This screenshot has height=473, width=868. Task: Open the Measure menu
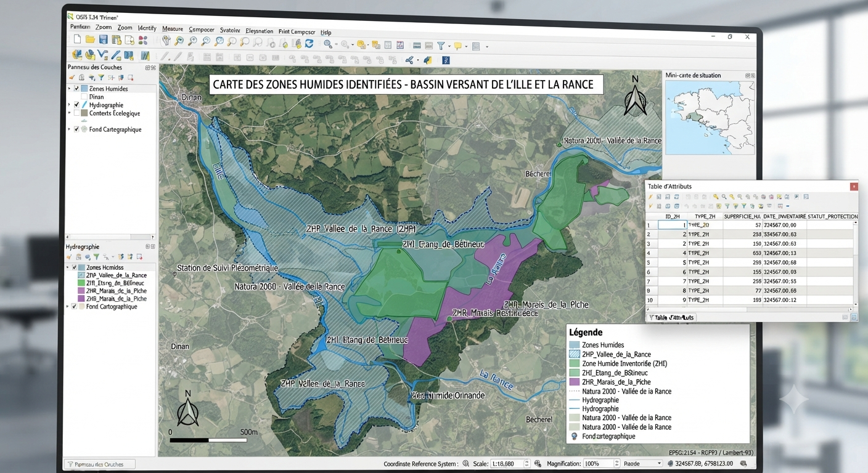(x=173, y=28)
